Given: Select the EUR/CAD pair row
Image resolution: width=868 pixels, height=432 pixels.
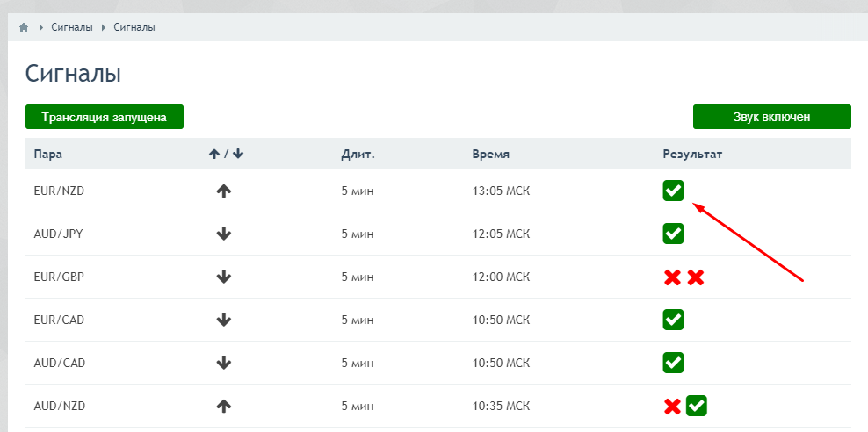Looking at the screenshot, I should click(x=438, y=320).
